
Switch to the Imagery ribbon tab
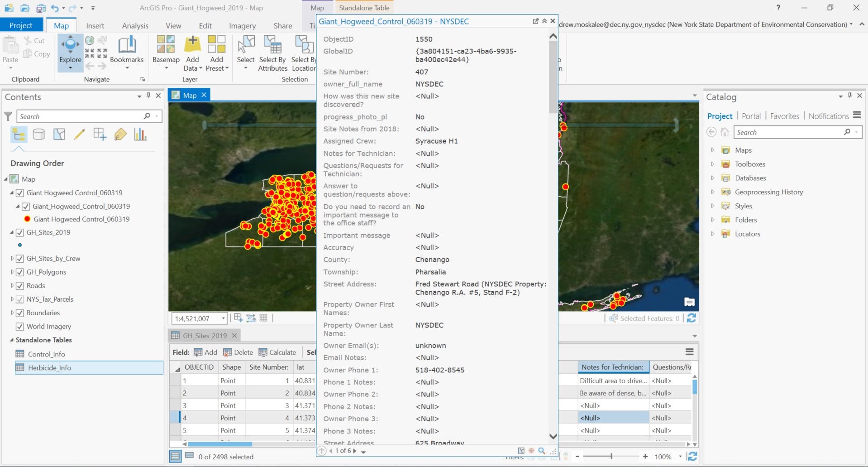point(242,25)
